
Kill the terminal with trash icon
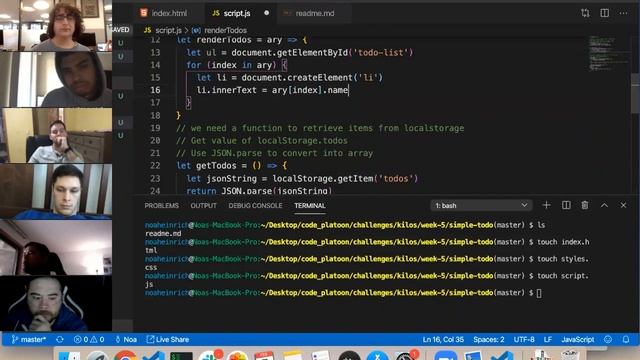tap(585, 205)
